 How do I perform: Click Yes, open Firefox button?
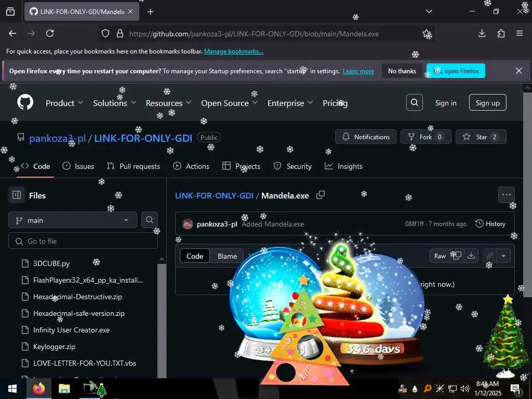456,71
